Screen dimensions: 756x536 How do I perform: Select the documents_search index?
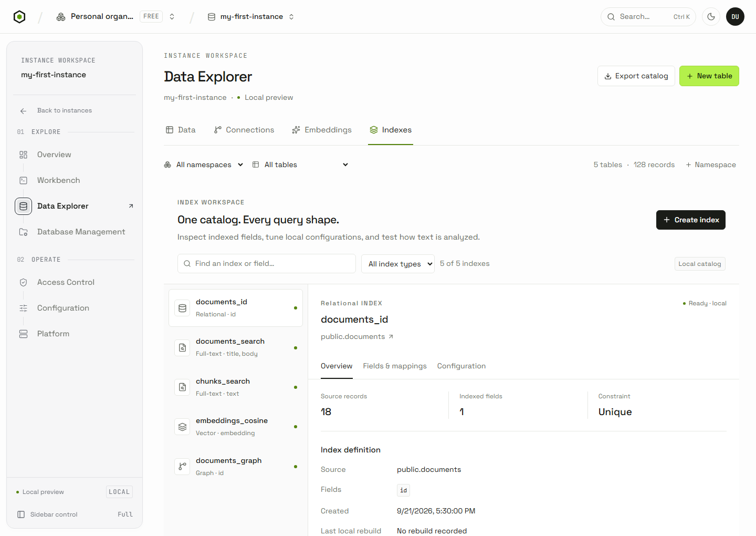(x=236, y=347)
